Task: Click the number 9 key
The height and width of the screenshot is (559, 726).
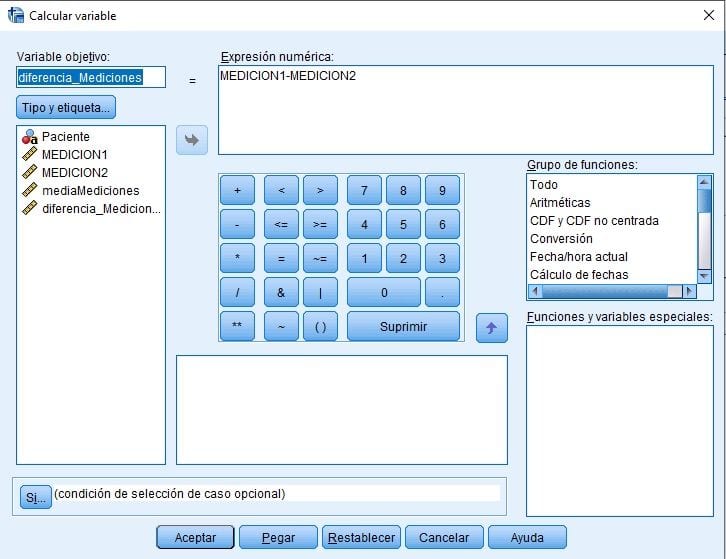Action: click(x=442, y=190)
